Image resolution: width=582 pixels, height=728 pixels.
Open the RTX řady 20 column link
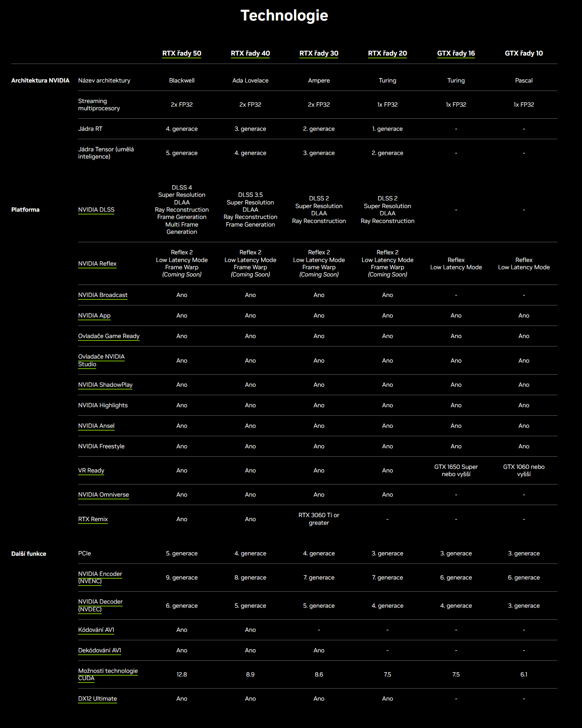point(387,53)
